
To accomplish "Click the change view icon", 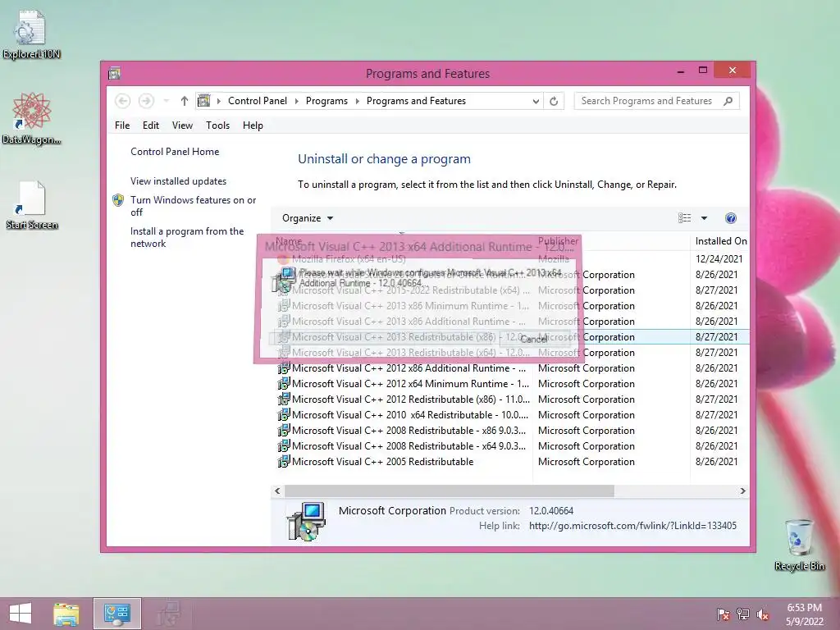I will [685, 218].
